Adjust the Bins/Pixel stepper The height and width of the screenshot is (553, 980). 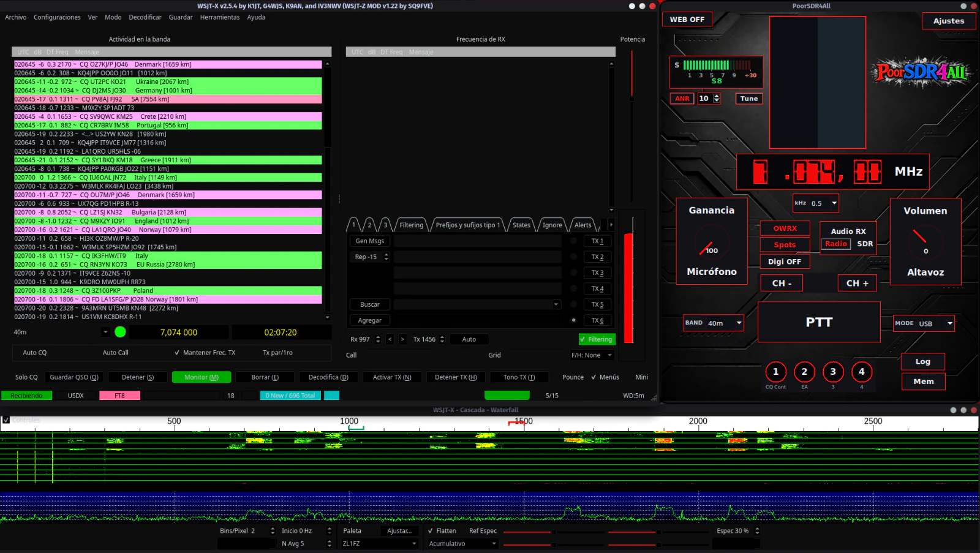[x=273, y=531]
